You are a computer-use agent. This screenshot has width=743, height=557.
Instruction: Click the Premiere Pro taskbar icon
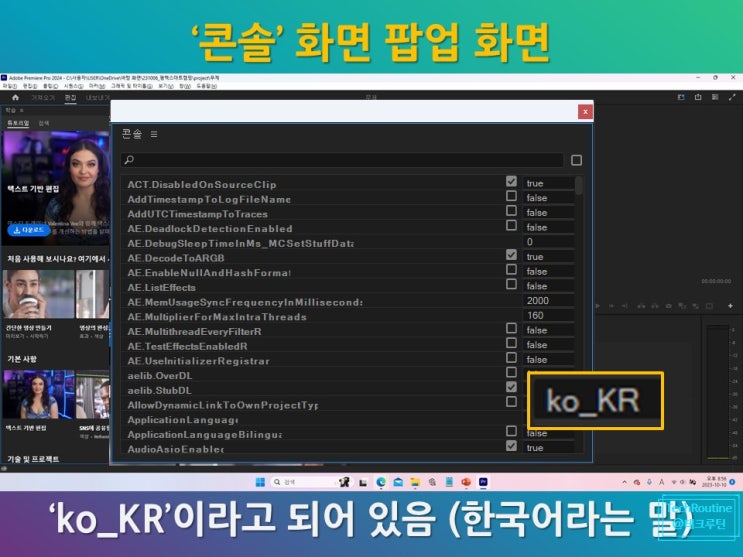point(483,482)
